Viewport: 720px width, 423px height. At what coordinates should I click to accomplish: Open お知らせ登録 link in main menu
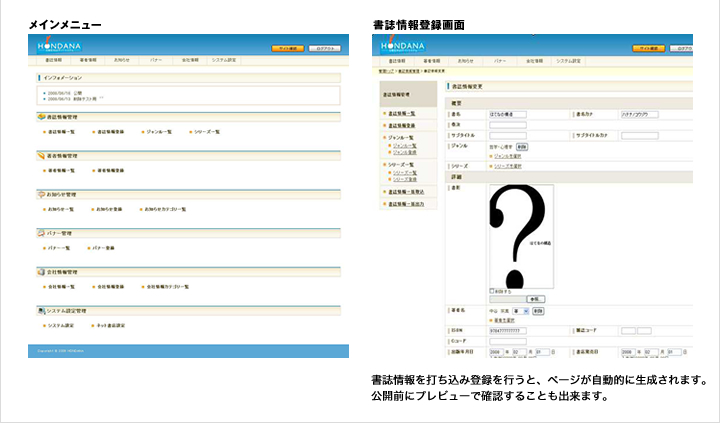coord(109,209)
